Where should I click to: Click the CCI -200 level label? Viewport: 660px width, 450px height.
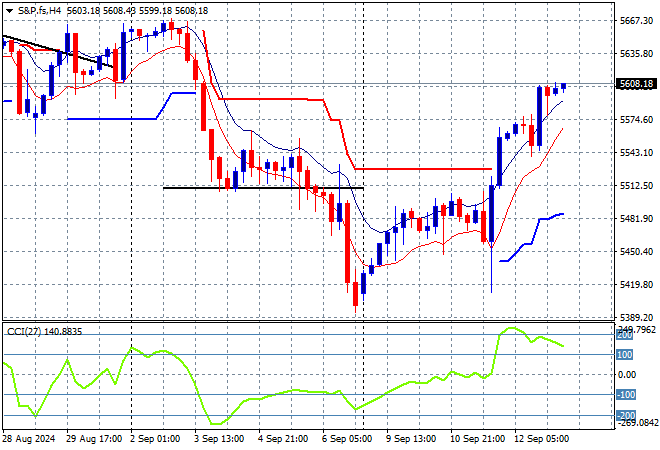coord(626,415)
